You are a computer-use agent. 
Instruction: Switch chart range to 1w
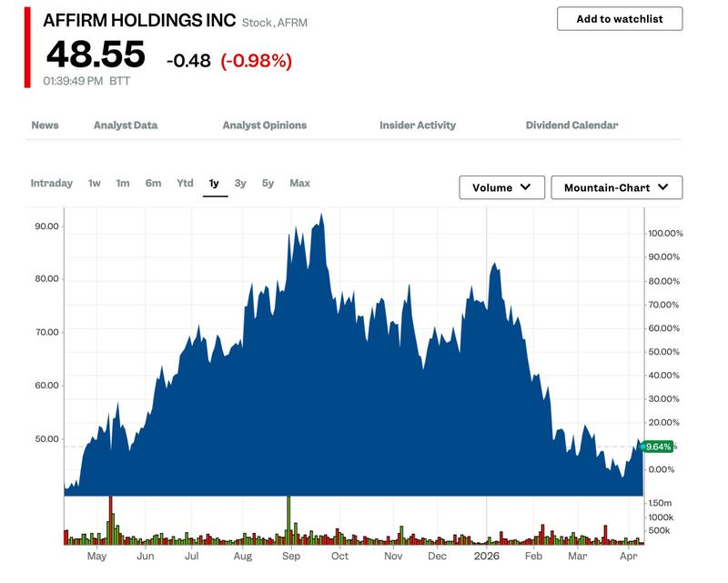click(x=95, y=184)
